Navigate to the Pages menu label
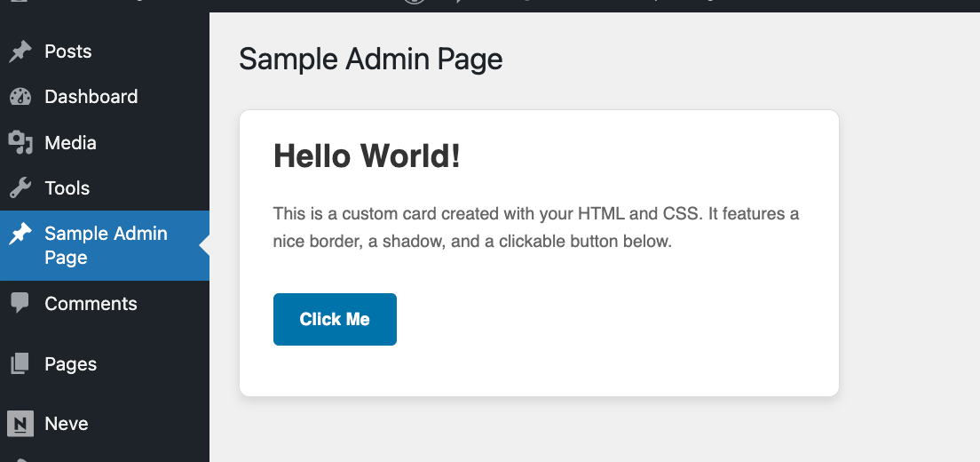This screenshot has width=980, height=462. click(71, 364)
